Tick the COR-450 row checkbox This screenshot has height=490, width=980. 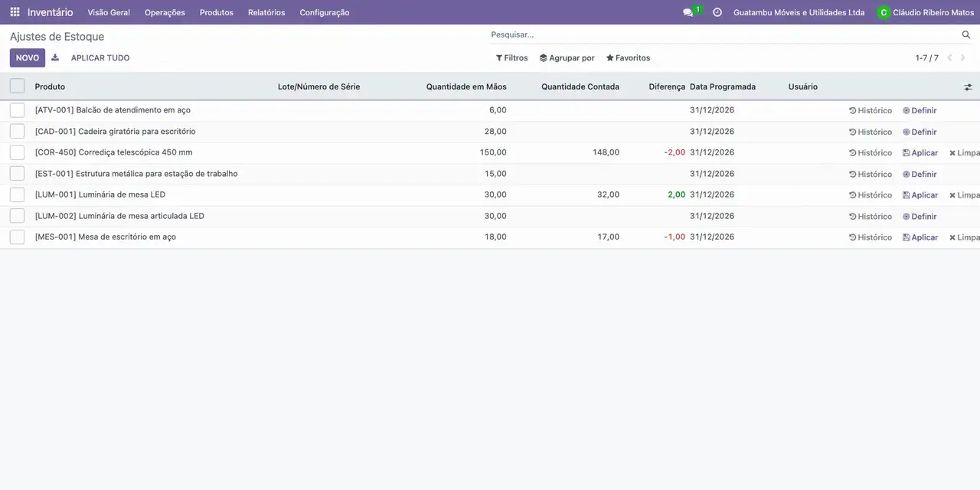17,152
